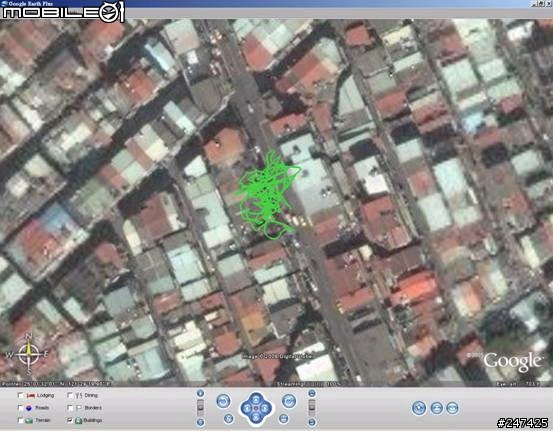The width and height of the screenshot is (553, 431).
Task: Click the Streaming 100% status text
Action: 309,384
